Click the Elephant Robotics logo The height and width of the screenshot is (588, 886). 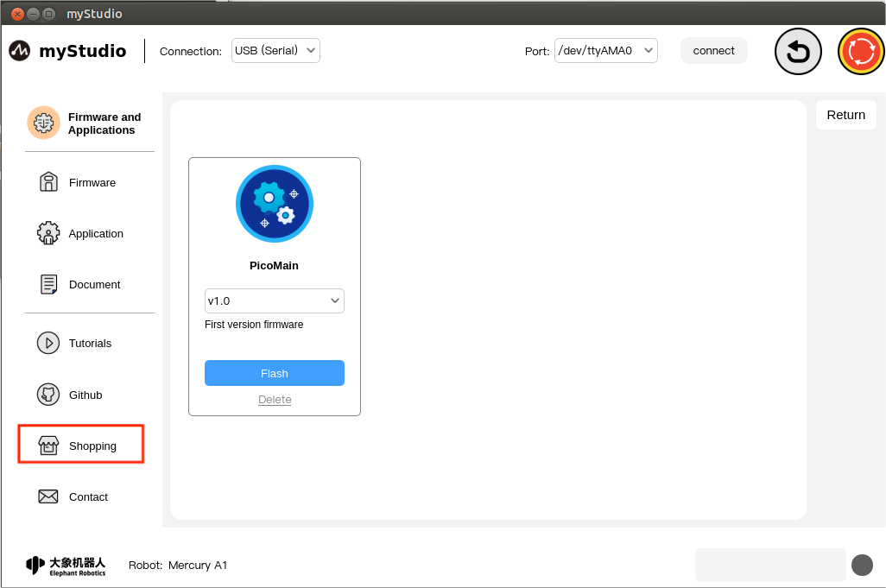pos(66,566)
